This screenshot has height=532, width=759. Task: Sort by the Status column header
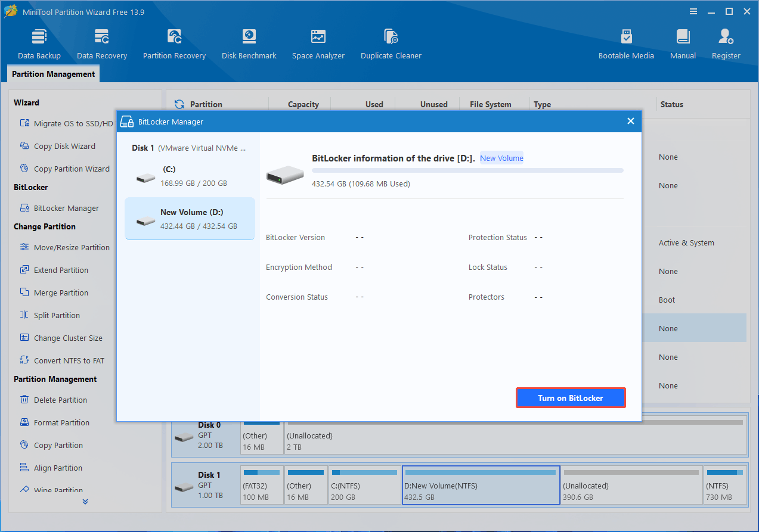click(672, 104)
